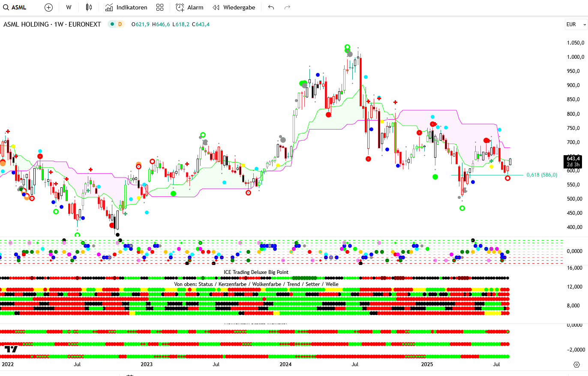Open the Indikatoren menu

126,7
